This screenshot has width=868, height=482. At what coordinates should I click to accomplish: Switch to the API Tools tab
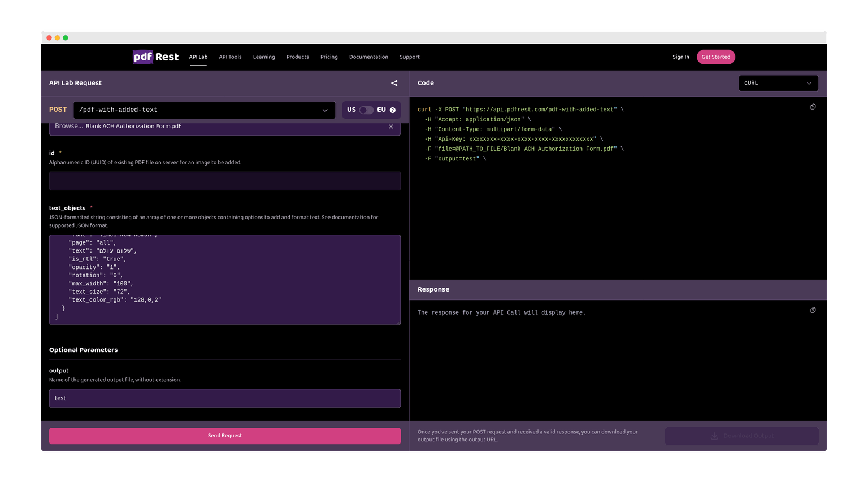pos(230,57)
